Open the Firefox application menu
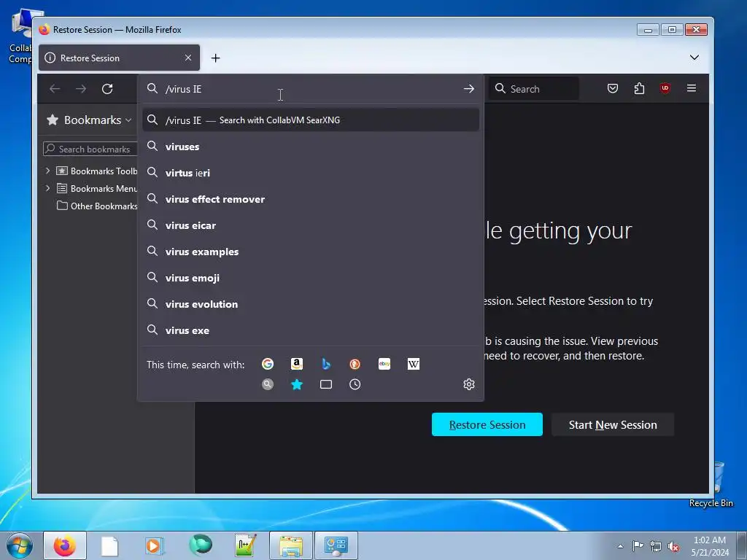The height and width of the screenshot is (560, 747). click(x=692, y=88)
